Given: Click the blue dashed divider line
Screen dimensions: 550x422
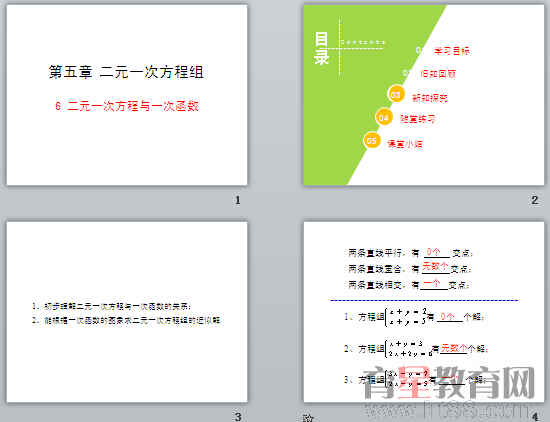Looking at the screenshot, I should click(x=424, y=300).
